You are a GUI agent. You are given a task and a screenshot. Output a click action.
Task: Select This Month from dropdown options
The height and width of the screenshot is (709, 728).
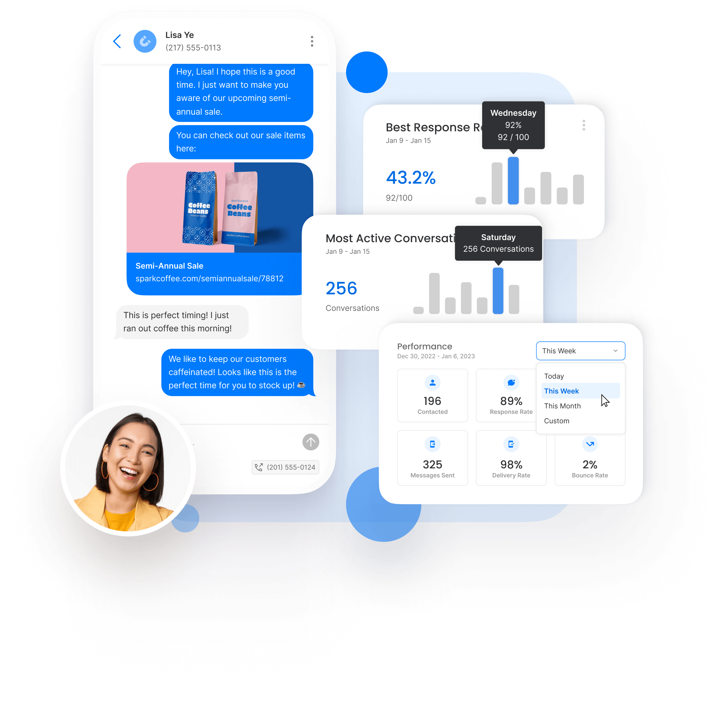pos(562,405)
